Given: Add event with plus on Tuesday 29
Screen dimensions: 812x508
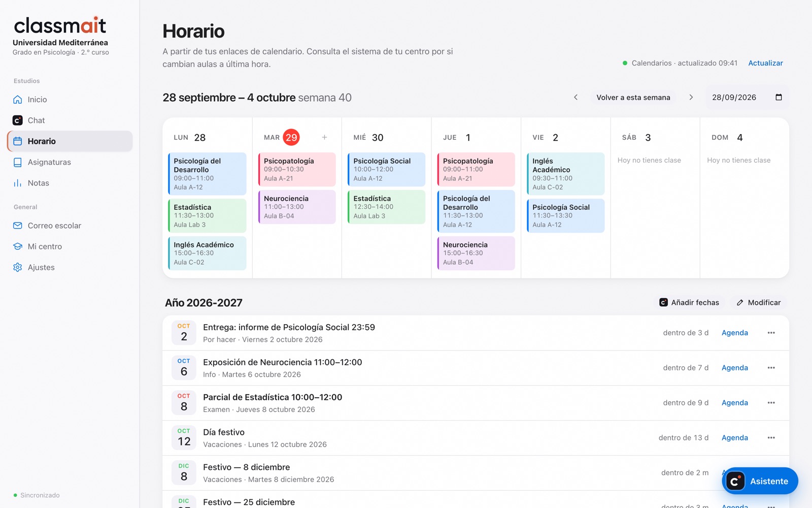Looking at the screenshot, I should click(324, 137).
